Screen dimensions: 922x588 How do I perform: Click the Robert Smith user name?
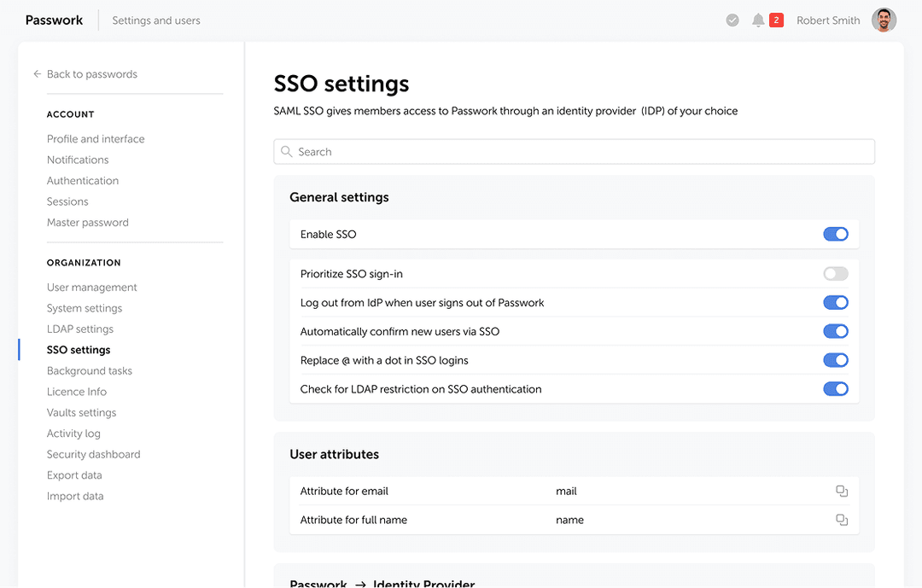[x=828, y=20]
